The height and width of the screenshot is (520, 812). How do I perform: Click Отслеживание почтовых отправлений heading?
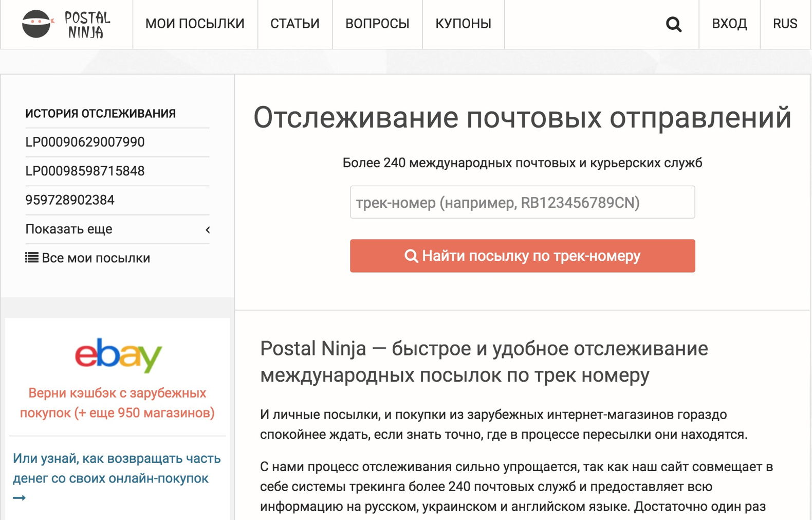tap(522, 118)
